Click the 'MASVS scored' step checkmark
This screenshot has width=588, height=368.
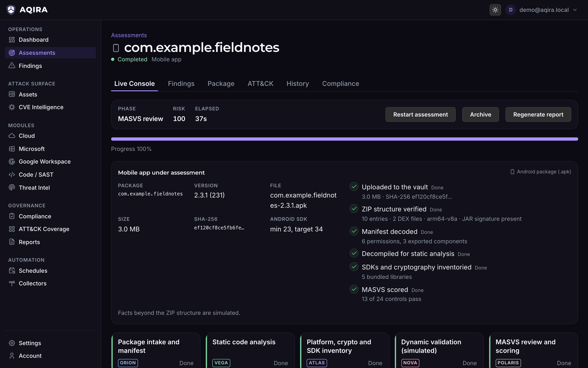(x=354, y=289)
